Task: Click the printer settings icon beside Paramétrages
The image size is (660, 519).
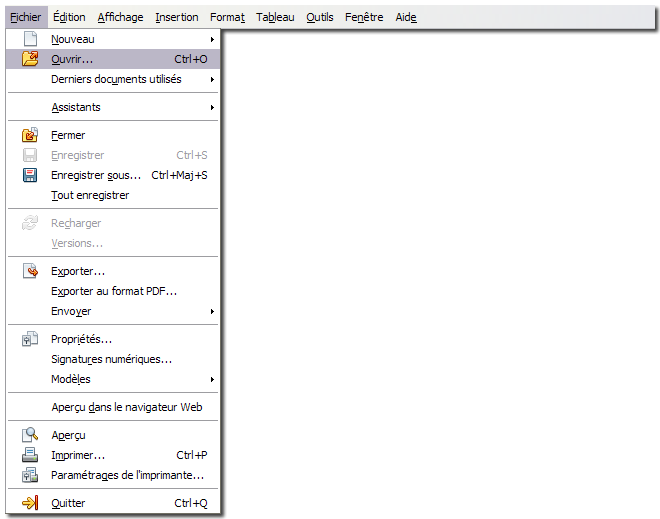Action: click(30, 475)
